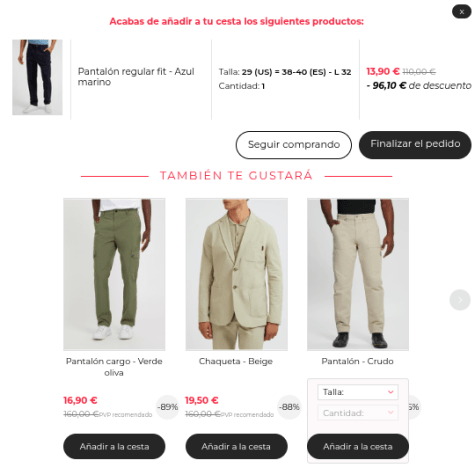The image size is (475, 475).
Task: Add Pantalón Crudo to the basket
Action: 358,446
